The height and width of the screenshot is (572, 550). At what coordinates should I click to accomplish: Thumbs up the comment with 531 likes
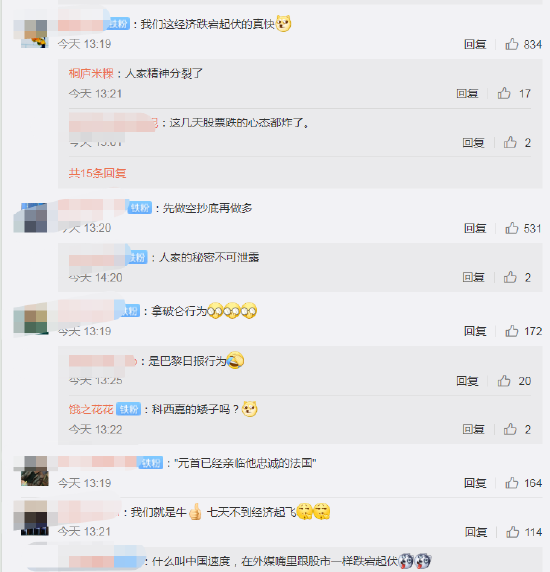pos(512,228)
